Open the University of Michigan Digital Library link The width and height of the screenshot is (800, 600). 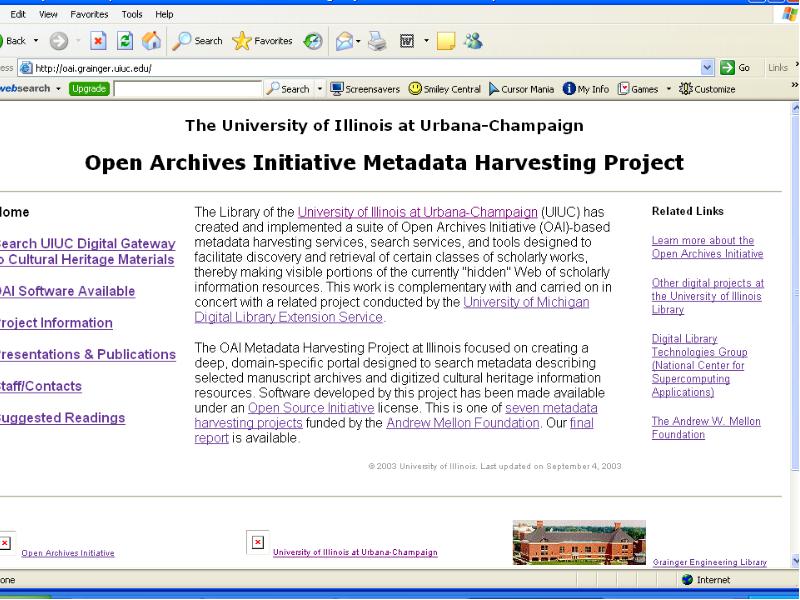[392, 310]
